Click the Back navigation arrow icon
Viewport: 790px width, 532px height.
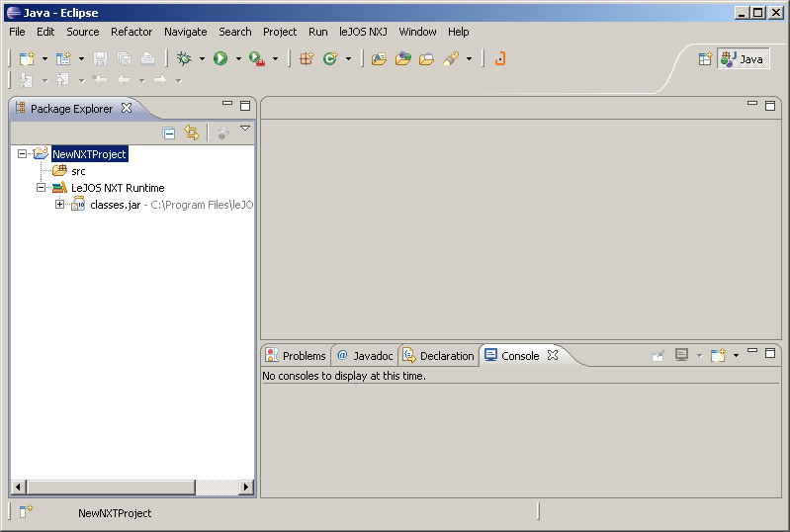pyautogui.click(x=124, y=80)
